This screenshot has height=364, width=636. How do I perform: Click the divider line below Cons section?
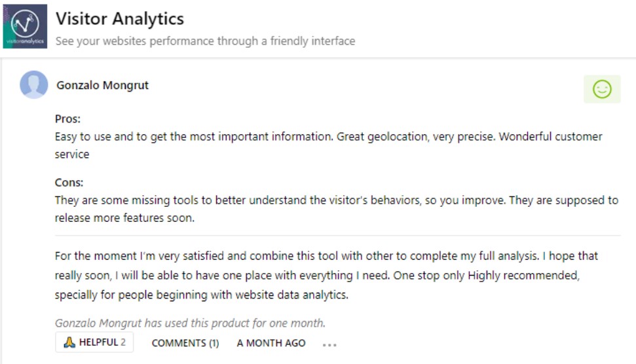[x=337, y=235]
